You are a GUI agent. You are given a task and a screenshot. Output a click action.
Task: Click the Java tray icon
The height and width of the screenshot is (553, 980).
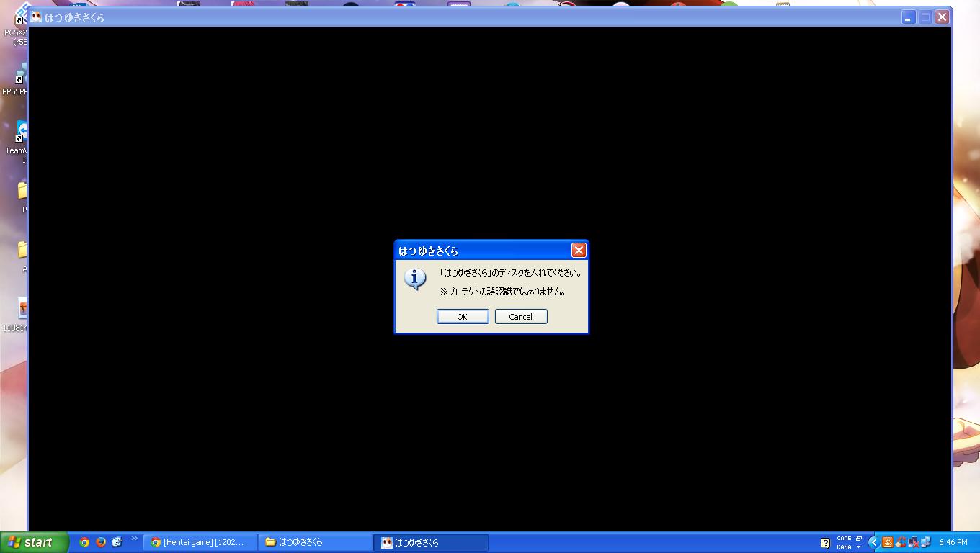tap(888, 542)
